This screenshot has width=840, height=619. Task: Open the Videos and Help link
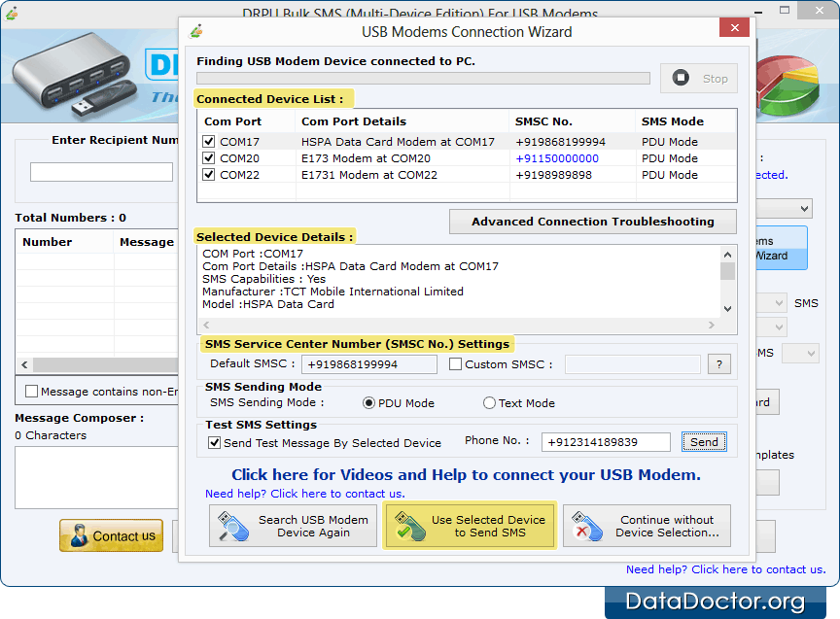pos(466,475)
